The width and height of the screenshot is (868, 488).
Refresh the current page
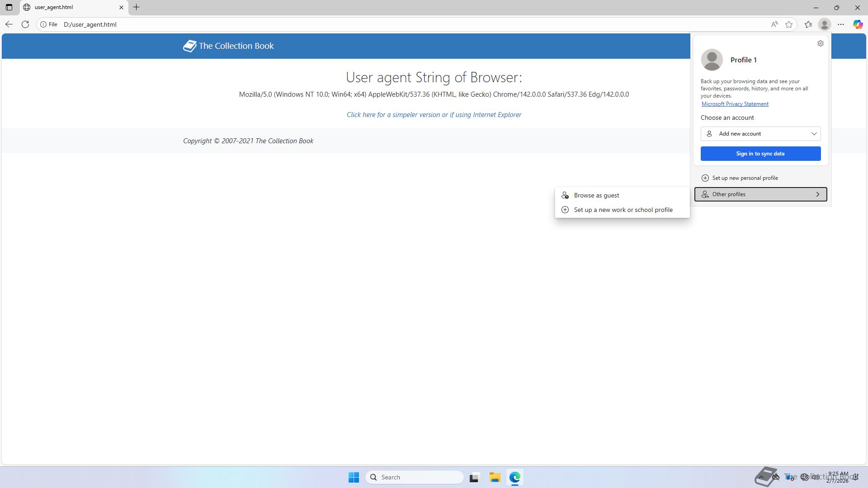[x=25, y=24]
